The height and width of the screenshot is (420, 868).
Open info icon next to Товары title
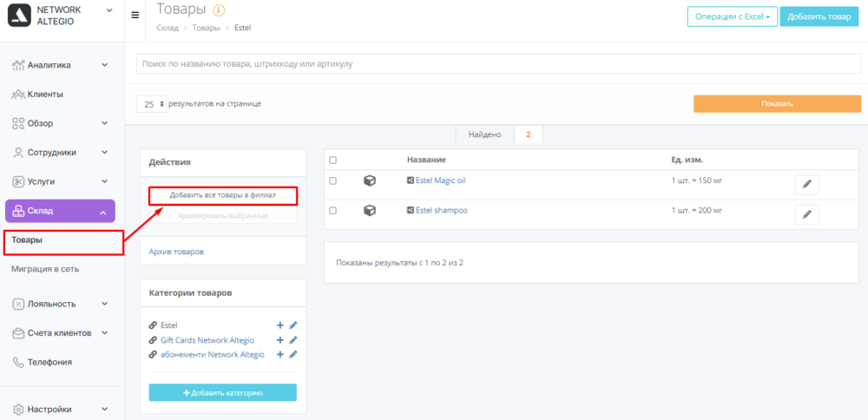(220, 10)
